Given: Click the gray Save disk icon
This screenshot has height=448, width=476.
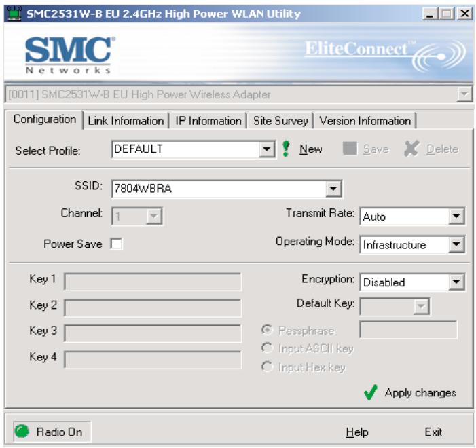Looking at the screenshot, I should (350, 149).
